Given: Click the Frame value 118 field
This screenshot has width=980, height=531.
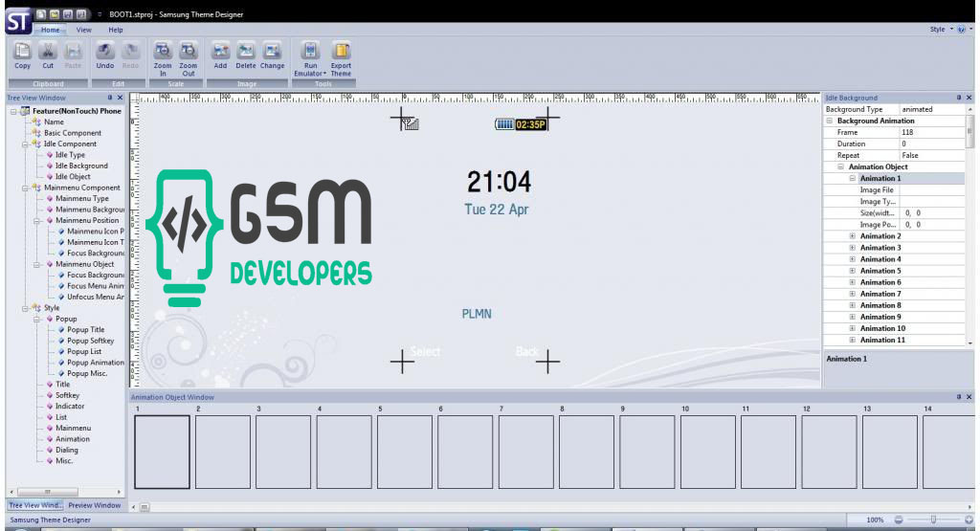Looking at the screenshot, I should point(933,132).
